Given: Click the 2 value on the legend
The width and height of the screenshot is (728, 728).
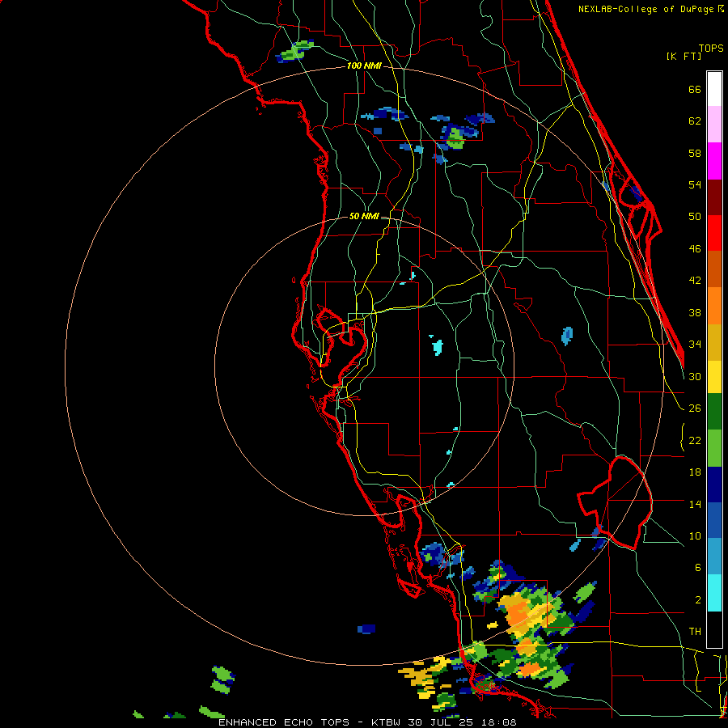Looking at the screenshot, I should click(698, 600).
